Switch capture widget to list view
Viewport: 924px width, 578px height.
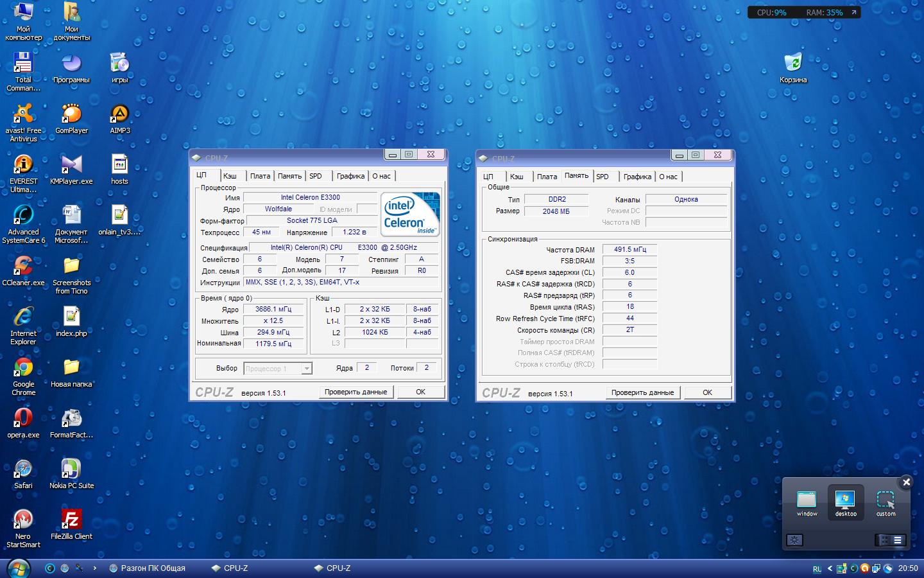(898, 540)
